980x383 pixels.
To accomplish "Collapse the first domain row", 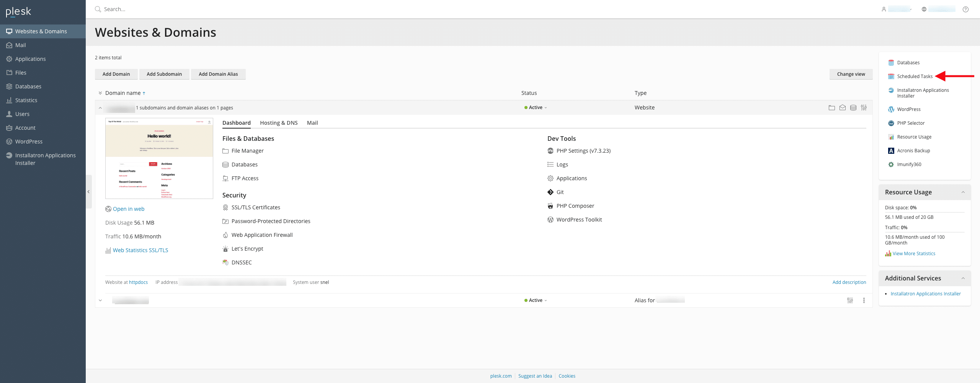I will [100, 108].
